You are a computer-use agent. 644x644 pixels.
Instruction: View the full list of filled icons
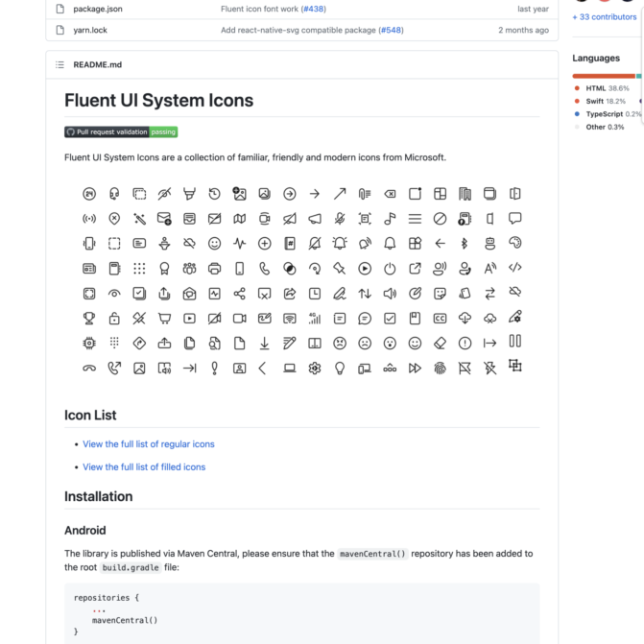click(x=144, y=467)
